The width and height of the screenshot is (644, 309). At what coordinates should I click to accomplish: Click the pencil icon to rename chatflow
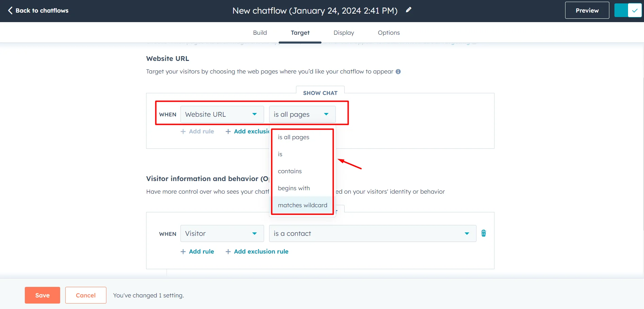(x=408, y=10)
